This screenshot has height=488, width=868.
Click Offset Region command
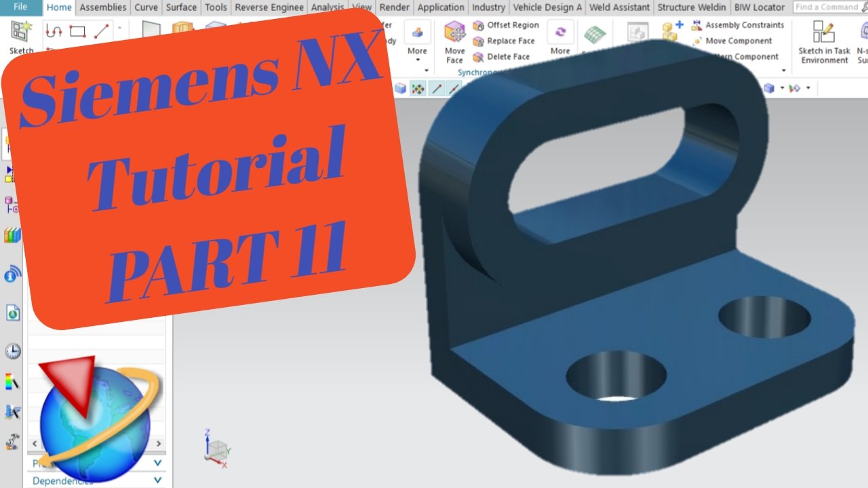[506, 25]
